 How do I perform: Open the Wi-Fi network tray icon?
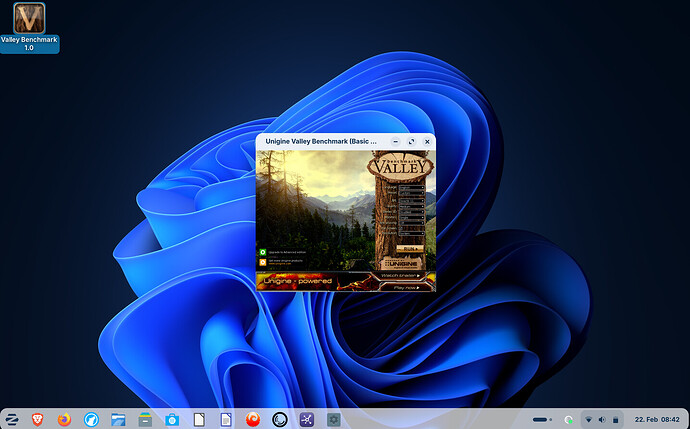[588, 419]
